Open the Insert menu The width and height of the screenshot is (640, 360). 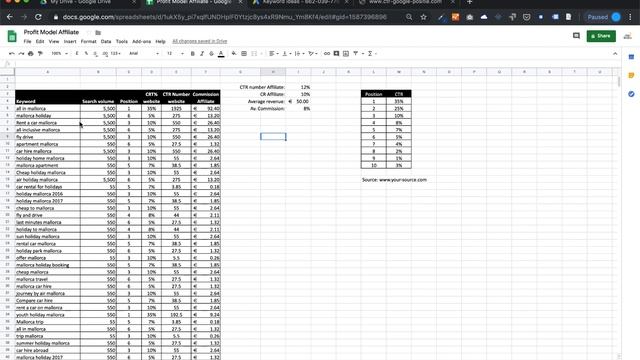click(x=70, y=41)
